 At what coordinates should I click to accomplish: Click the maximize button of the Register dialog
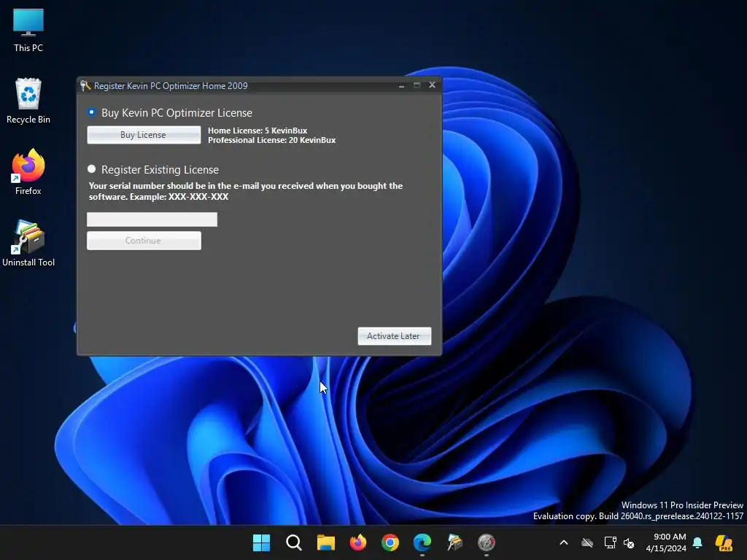click(417, 85)
